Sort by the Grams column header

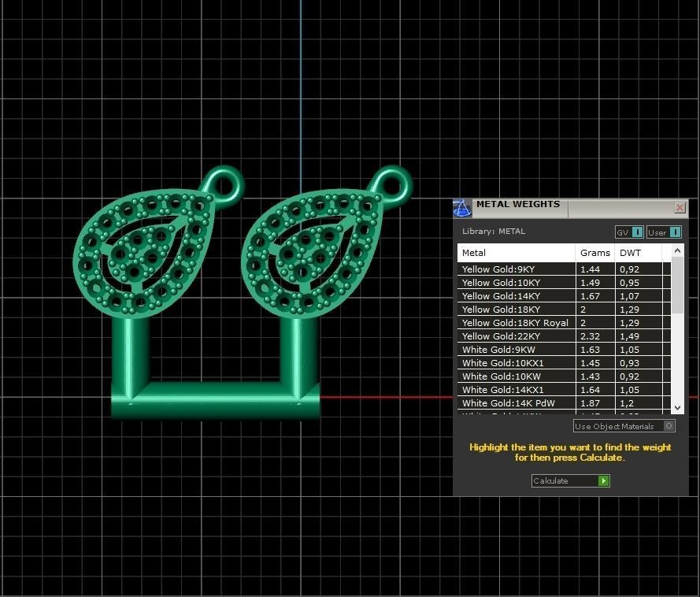tap(595, 253)
